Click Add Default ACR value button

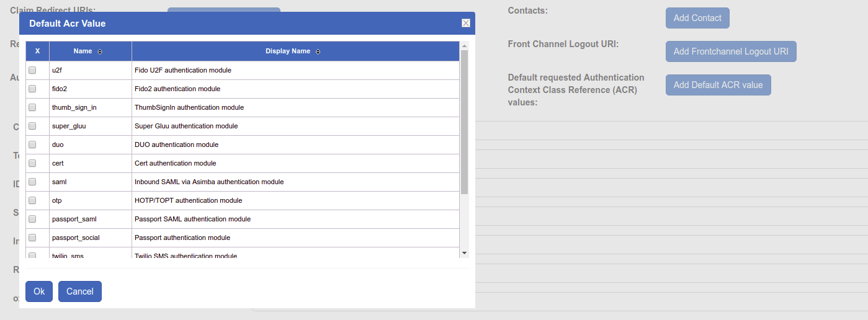pos(718,85)
